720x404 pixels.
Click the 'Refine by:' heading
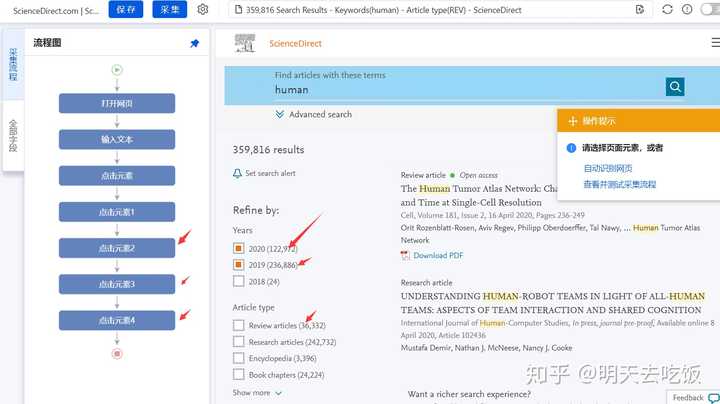click(x=256, y=210)
